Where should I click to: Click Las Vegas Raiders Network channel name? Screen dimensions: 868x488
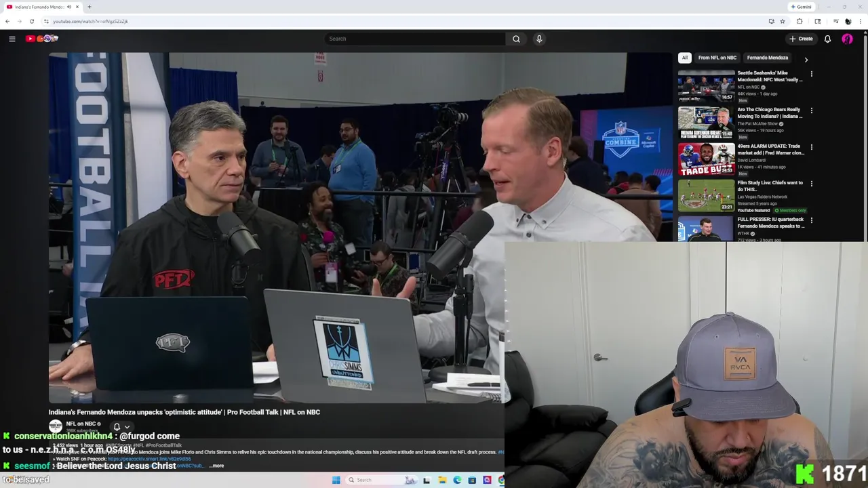(762, 197)
